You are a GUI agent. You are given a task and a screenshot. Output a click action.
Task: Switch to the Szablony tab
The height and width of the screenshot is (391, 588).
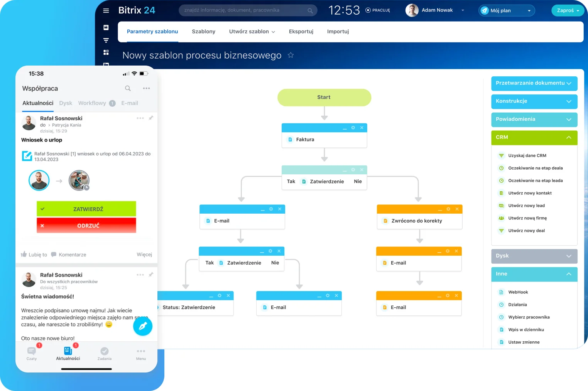click(203, 31)
